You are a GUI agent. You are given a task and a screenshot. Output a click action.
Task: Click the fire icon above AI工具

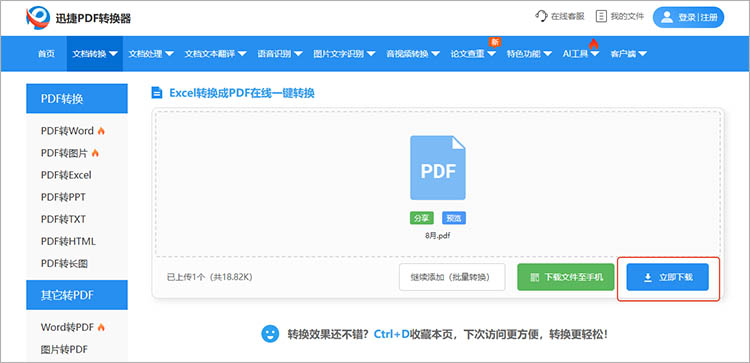(x=594, y=44)
